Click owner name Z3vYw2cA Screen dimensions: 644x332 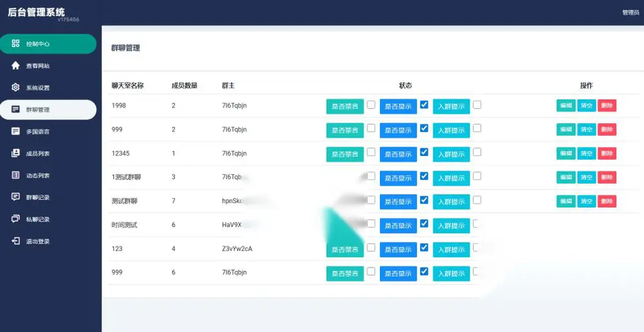[237, 249]
